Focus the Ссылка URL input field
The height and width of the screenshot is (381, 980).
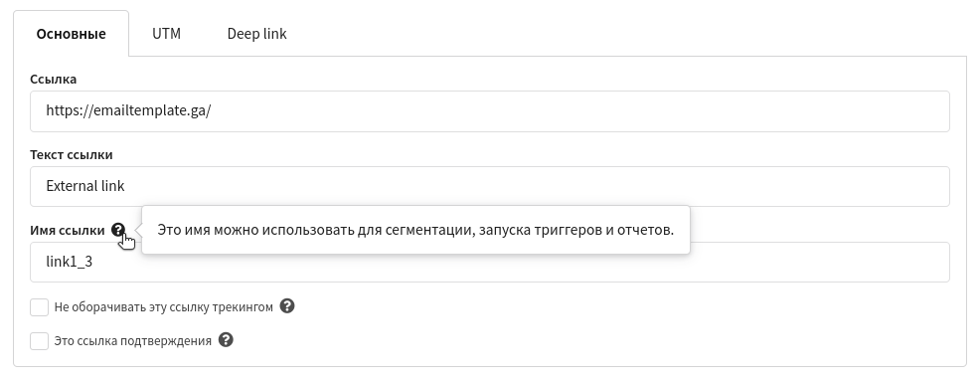[x=489, y=111]
